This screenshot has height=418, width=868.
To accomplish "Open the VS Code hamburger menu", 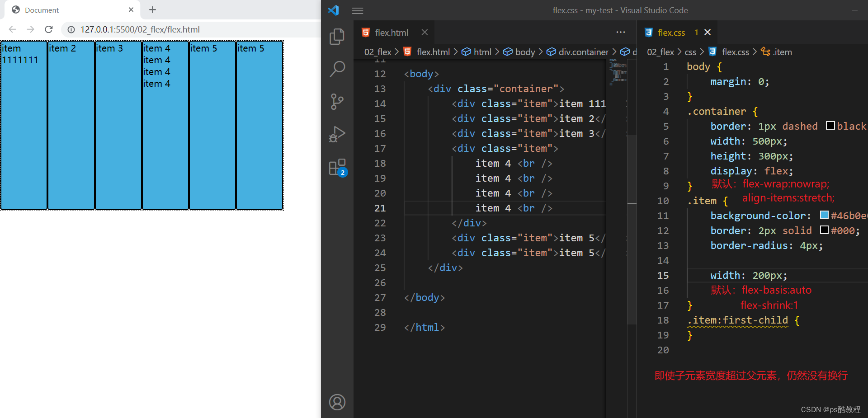I will 358,10.
